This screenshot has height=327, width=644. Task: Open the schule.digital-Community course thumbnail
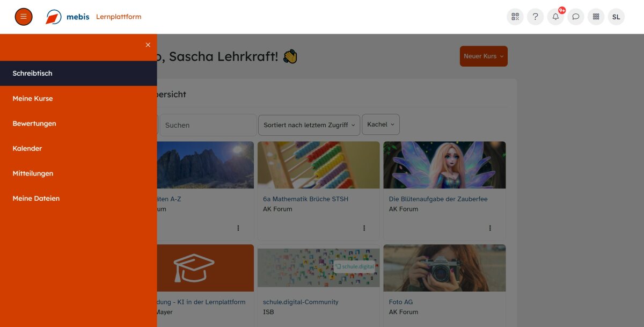(x=318, y=267)
